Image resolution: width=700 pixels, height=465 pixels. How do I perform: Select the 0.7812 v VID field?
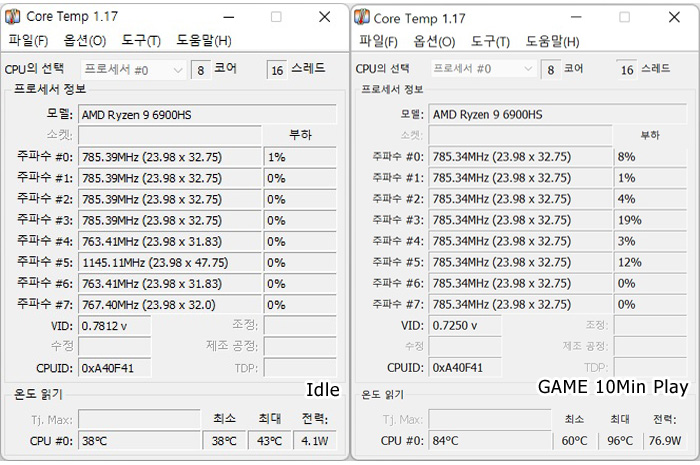114,325
